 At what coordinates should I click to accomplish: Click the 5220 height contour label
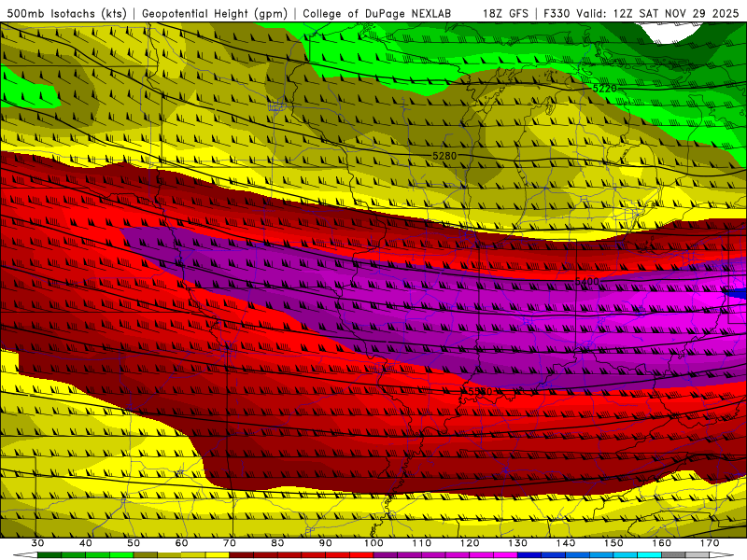click(604, 89)
